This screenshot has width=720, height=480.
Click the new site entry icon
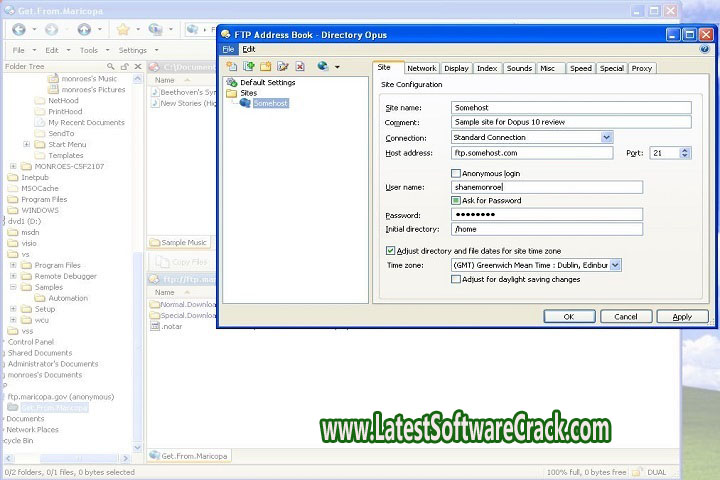pyautogui.click(x=231, y=67)
